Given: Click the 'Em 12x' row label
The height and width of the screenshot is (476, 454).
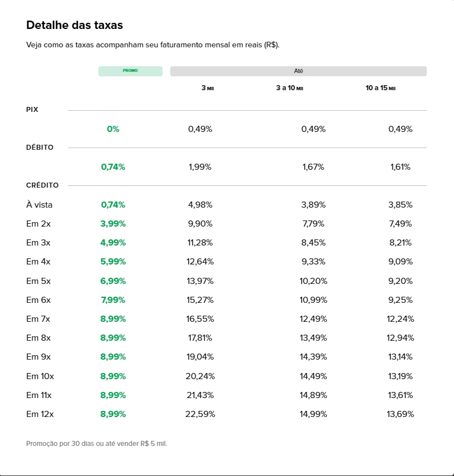Looking at the screenshot, I should (x=40, y=414).
